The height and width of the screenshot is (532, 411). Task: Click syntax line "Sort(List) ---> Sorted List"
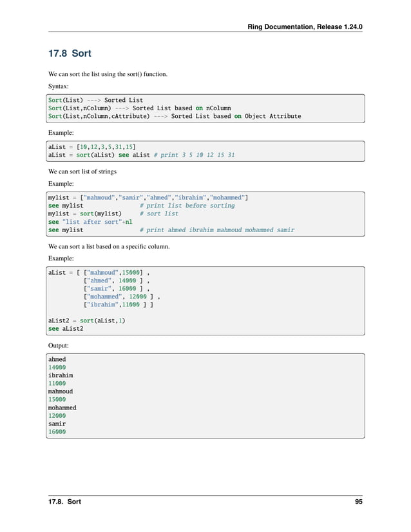point(95,100)
